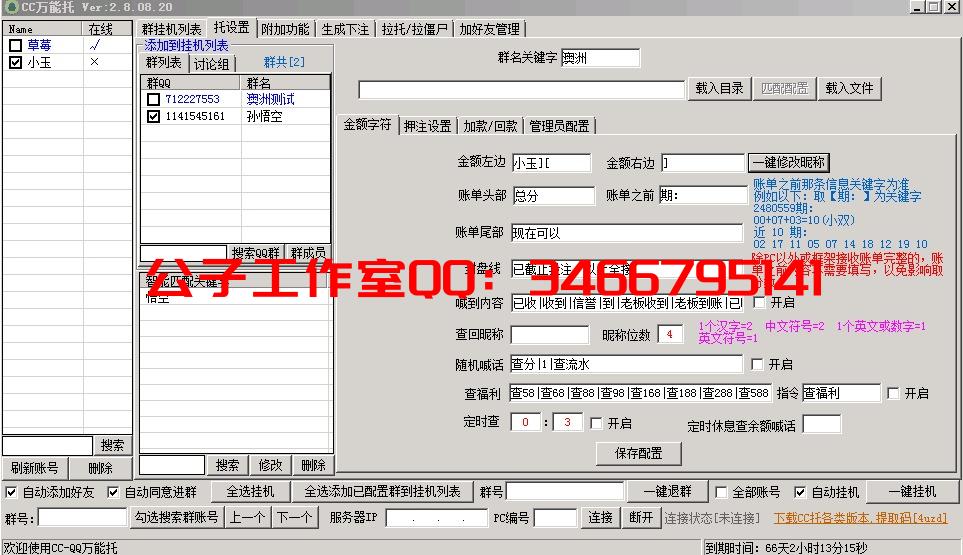Click the 账单尾部 input field
963x555 pixels.
[626, 233]
